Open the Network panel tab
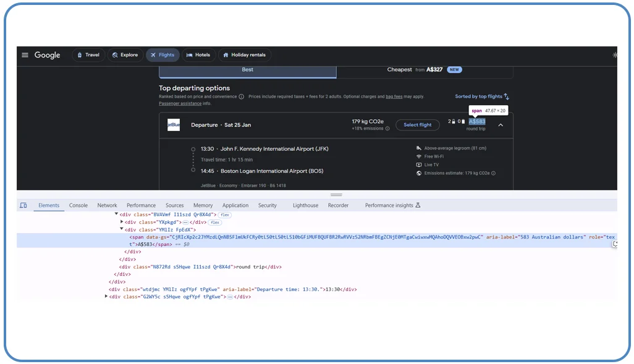The height and width of the screenshot is (364, 634). click(x=107, y=205)
